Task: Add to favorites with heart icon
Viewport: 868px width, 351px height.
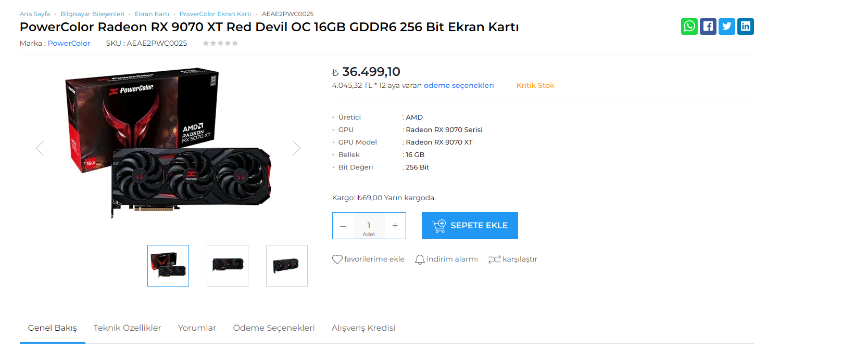Action: 337,259
